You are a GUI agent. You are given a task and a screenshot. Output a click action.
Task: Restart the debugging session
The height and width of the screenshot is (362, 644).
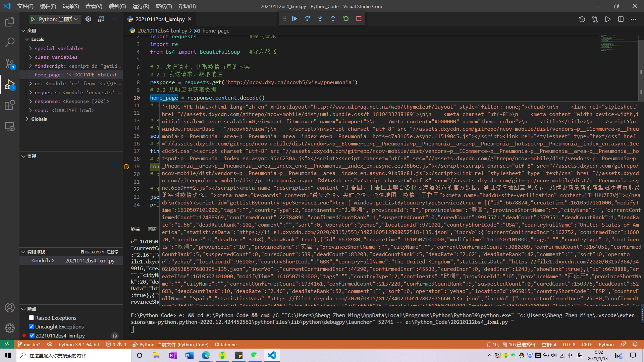[346, 19]
